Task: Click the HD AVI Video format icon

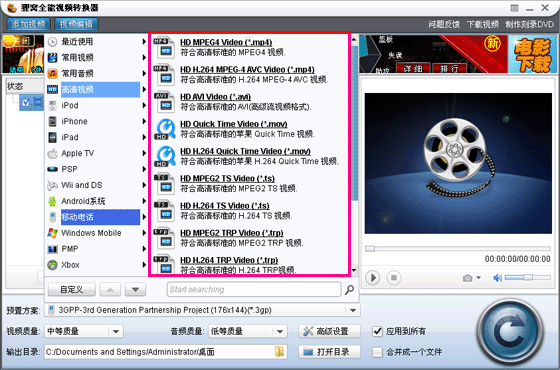Action: click(165, 102)
